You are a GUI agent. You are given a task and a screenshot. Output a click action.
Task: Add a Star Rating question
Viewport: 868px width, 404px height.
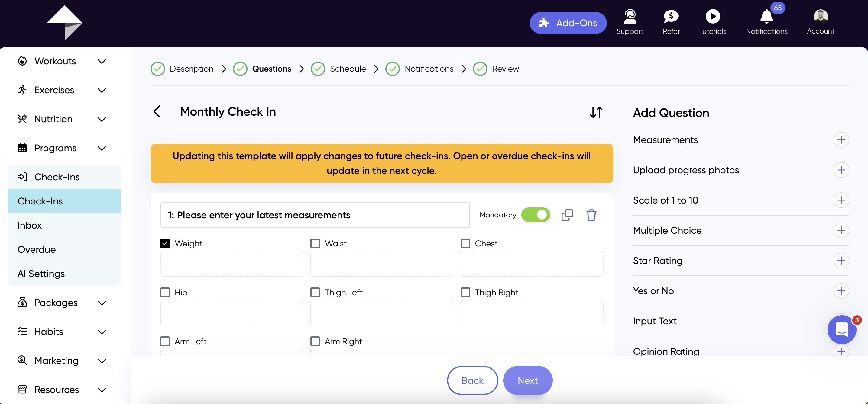tap(841, 261)
